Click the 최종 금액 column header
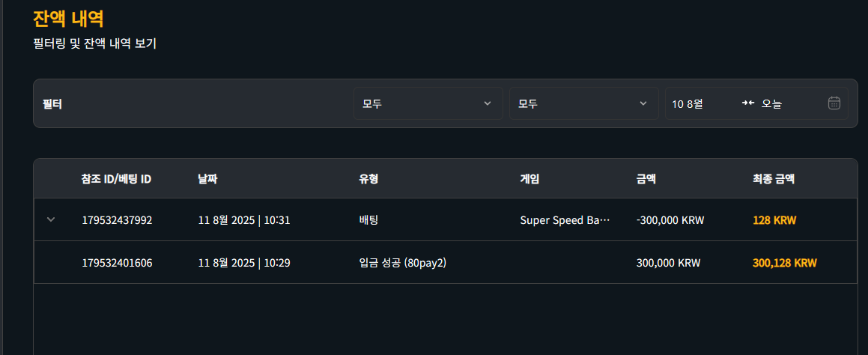 point(774,179)
